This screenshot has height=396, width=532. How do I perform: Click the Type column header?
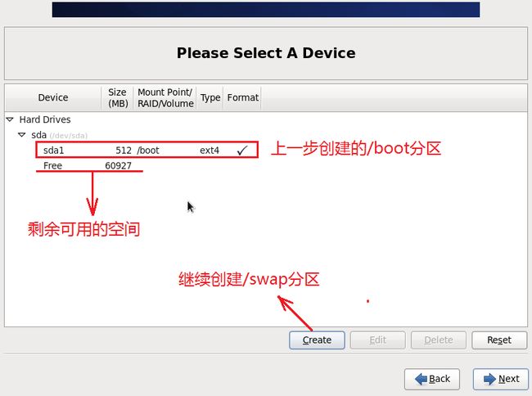(x=210, y=97)
